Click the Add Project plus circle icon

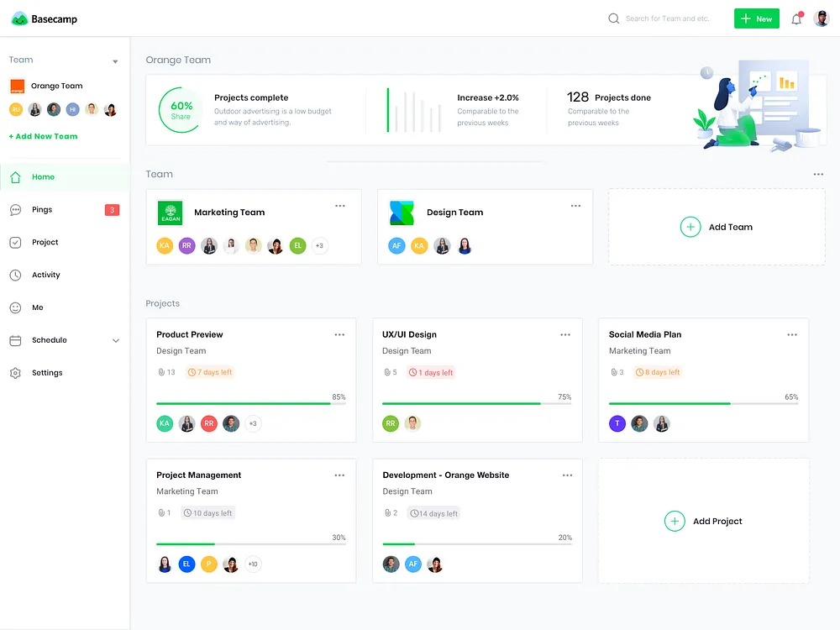(x=675, y=522)
